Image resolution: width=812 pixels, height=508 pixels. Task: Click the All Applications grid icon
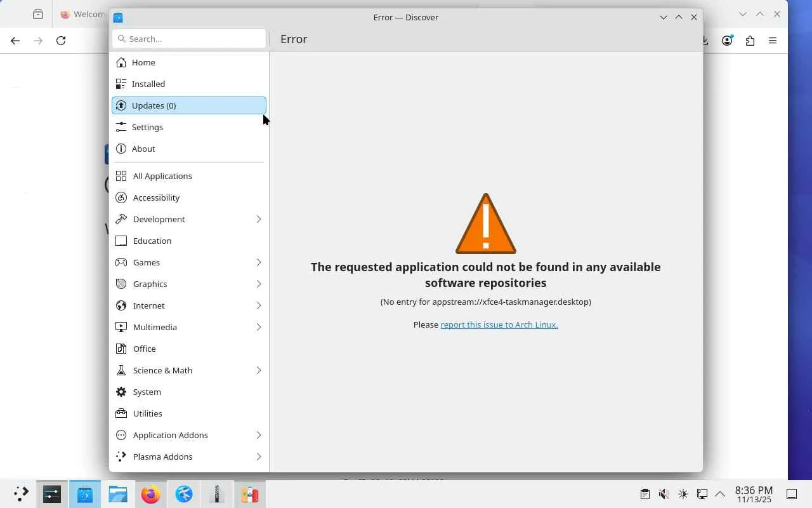121,176
